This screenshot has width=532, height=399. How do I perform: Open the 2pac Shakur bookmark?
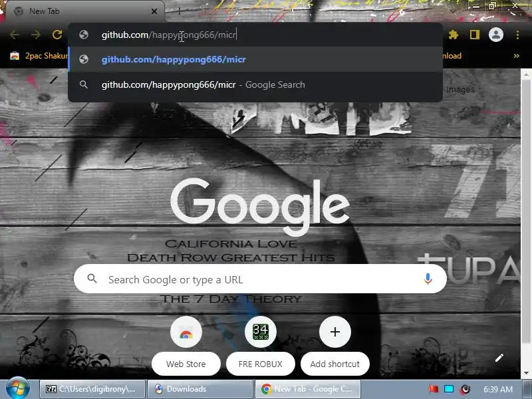(39, 56)
